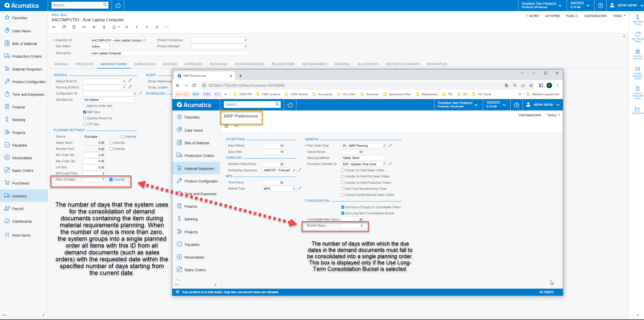Check Safety Stock Override checkbox
Screen dimensions: 644x320
point(111,143)
